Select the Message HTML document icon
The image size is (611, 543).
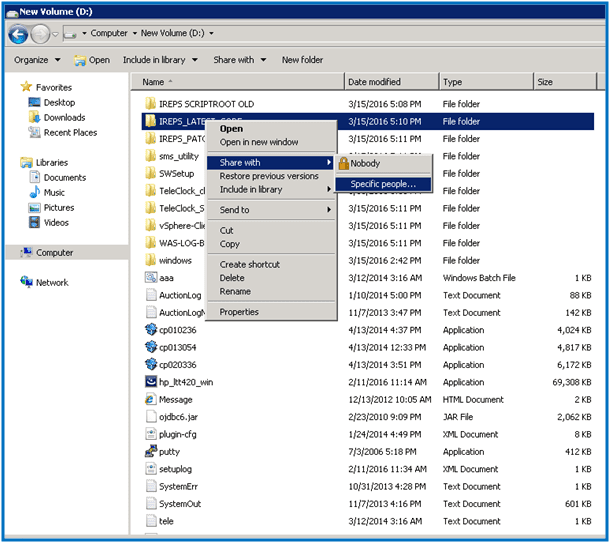150,399
